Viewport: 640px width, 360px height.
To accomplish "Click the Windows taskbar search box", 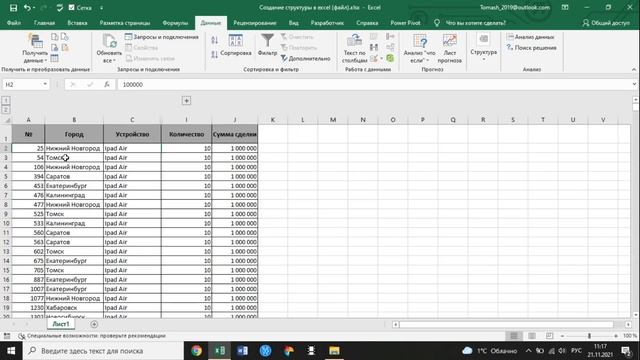I will (x=103, y=351).
